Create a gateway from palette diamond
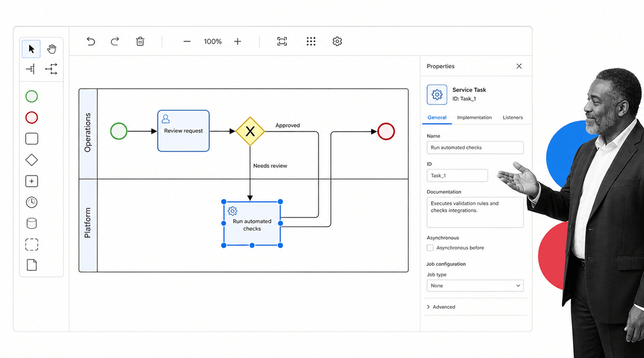The image size is (644, 358). [32, 160]
